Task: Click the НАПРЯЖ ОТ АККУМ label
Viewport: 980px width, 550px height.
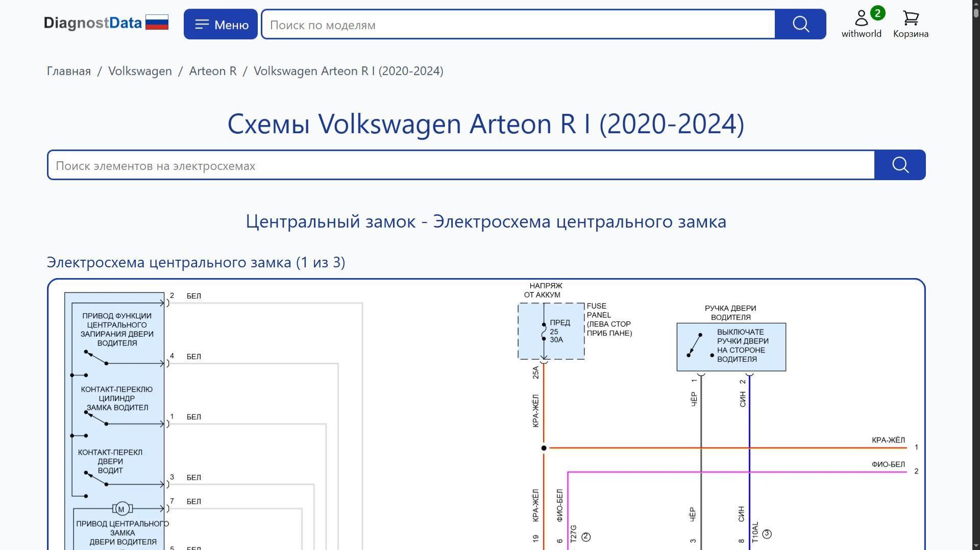Action: click(544, 290)
